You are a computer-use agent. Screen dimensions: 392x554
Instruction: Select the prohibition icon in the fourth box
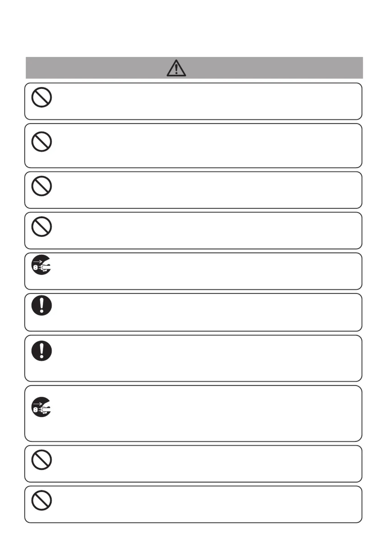pyautogui.click(x=42, y=227)
